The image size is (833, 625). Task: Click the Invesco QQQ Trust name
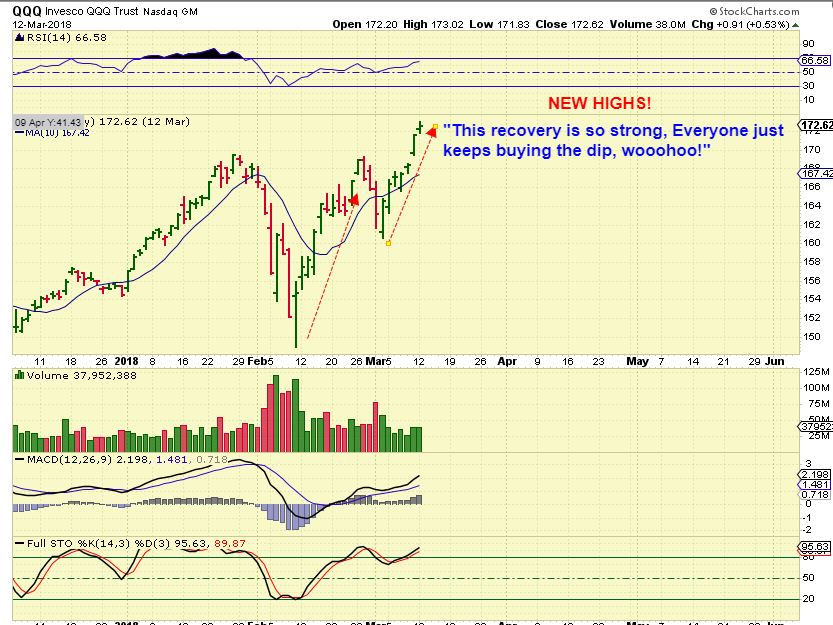92,11
